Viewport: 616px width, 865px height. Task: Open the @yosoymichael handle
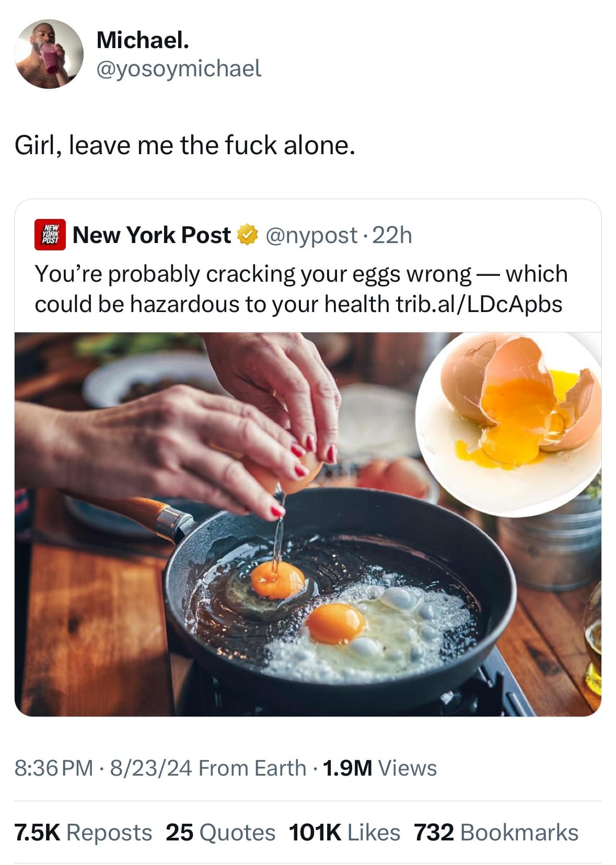click(179, 68)
